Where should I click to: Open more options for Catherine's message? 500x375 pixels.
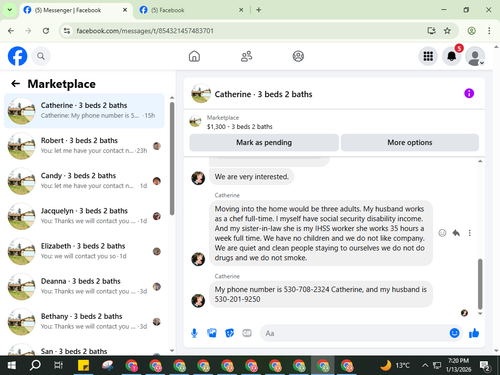(470, 233)
